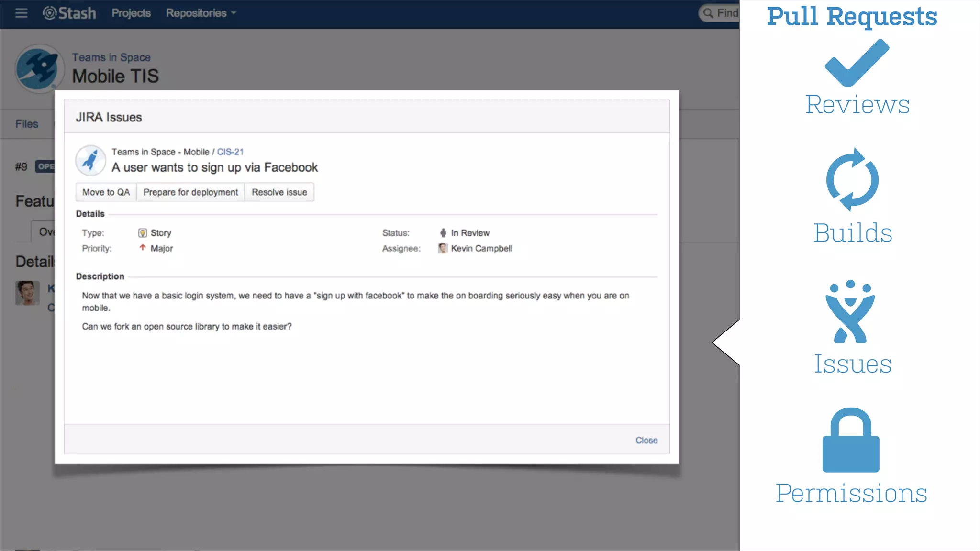Switch to the Files tab
Image resolution: width=980 pixels, height=551 pixels.
pos(27,124)
